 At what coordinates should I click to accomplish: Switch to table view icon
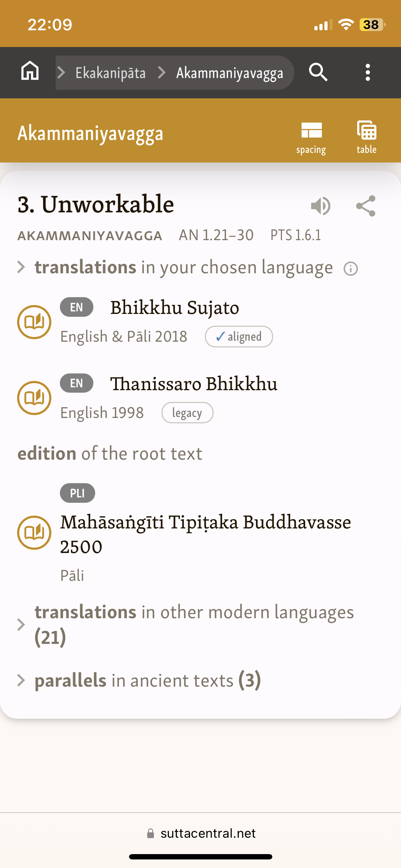[x=366, y=137]
